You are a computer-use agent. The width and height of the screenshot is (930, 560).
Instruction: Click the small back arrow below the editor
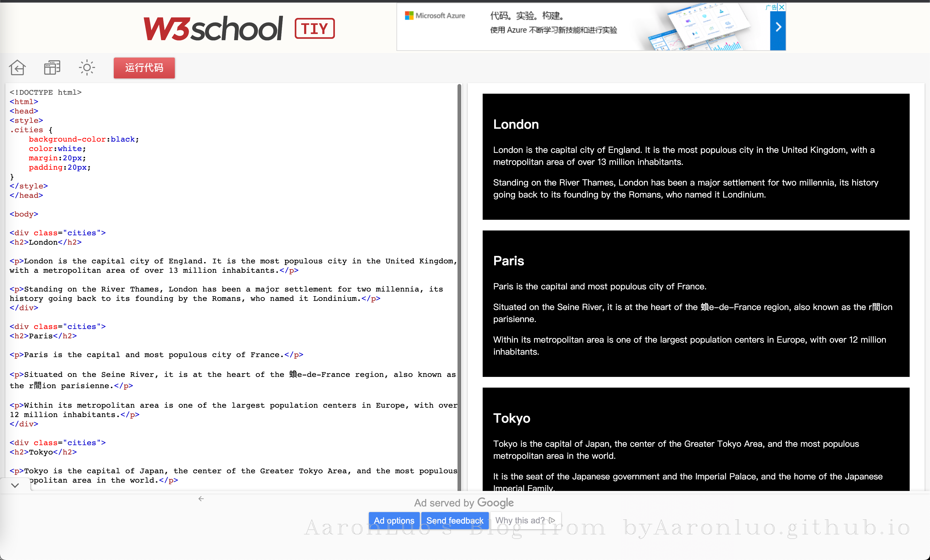click(x=201, y=499)
